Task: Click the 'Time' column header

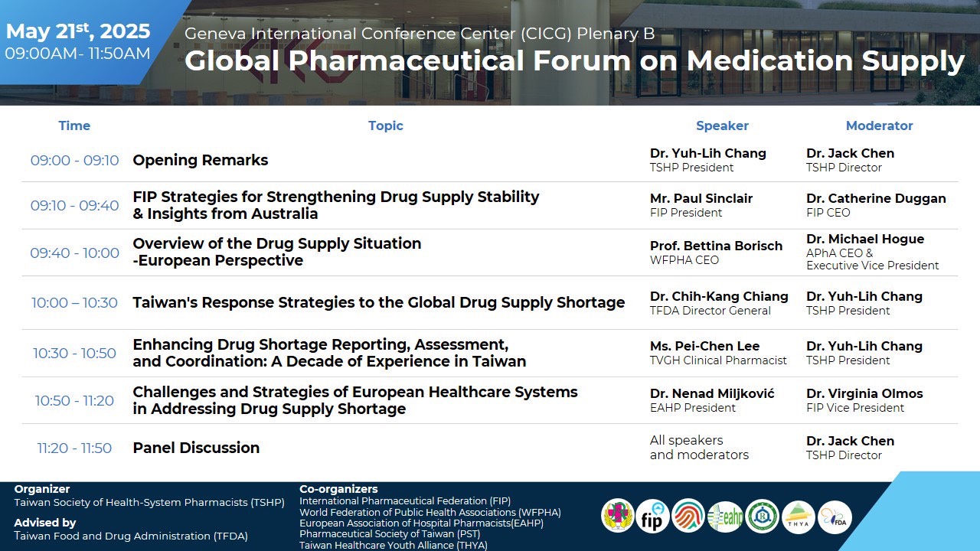Action: (74, 126)
